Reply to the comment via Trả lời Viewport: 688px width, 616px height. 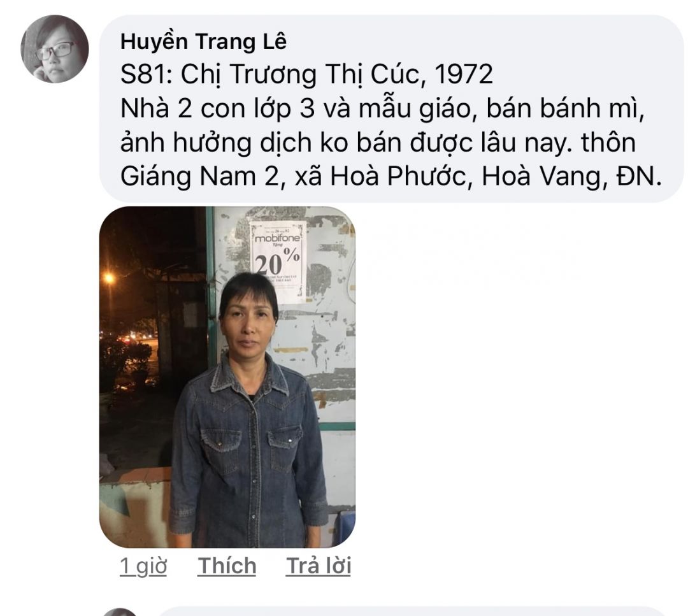click(319, 566)
